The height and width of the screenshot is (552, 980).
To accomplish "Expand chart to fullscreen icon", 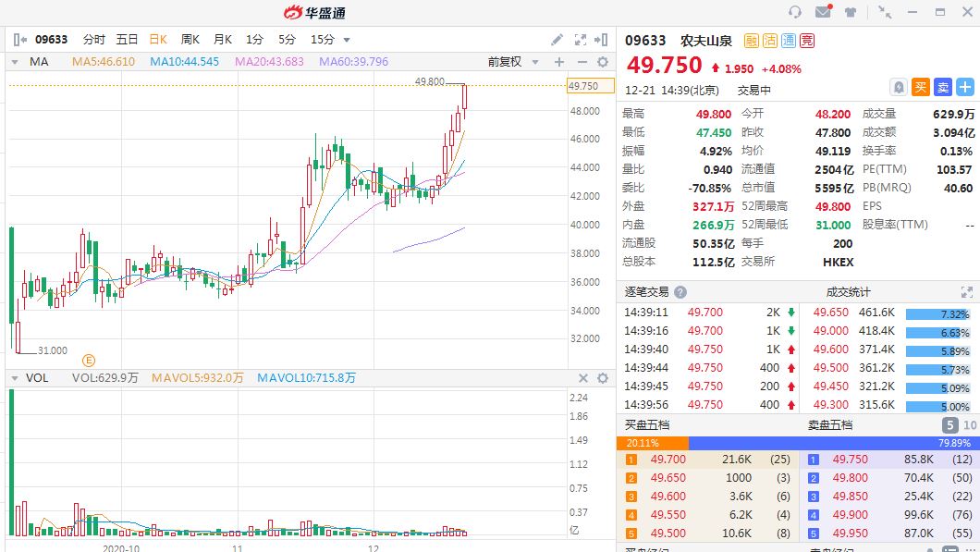I will tap(580, 40).
